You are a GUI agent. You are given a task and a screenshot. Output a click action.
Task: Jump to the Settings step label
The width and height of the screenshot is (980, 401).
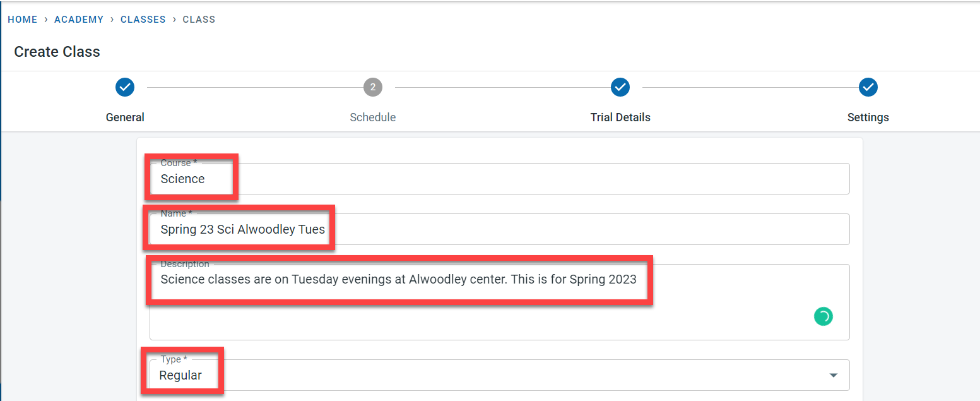(x=868, y=117)
